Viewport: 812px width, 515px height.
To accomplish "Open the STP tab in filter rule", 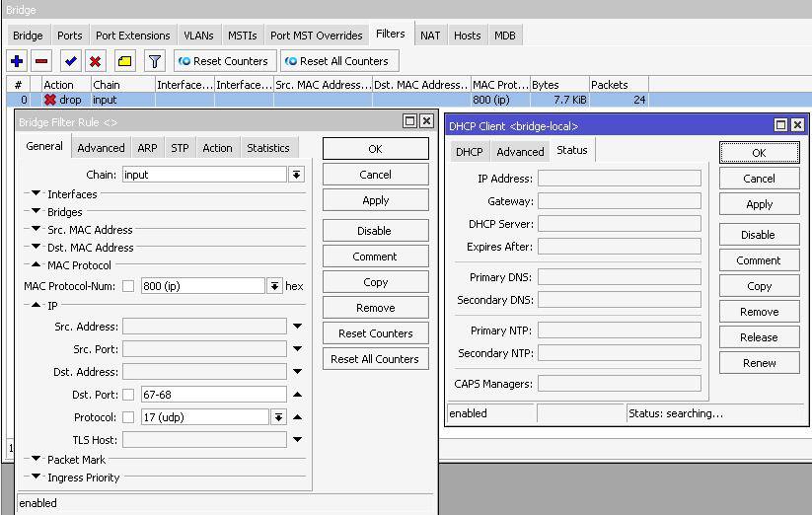I will (x=180, y=148).
